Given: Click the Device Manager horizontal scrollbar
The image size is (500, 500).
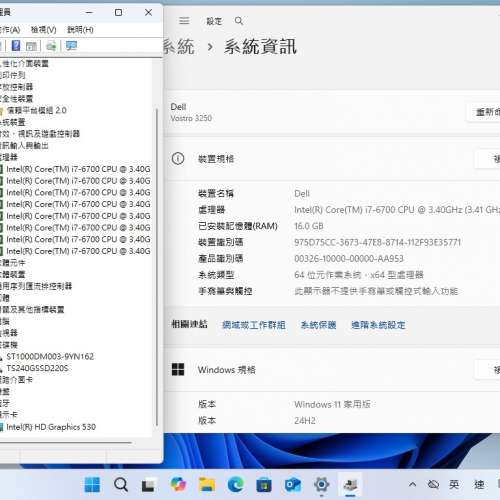Looking at the screenshot, I should [x=66, y=443].
